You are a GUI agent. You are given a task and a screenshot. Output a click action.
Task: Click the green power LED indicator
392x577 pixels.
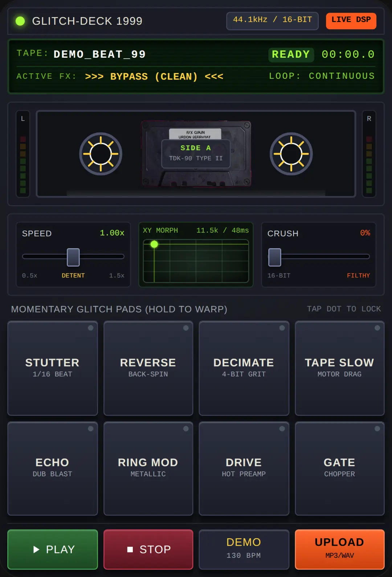click(x=20, y=21)
